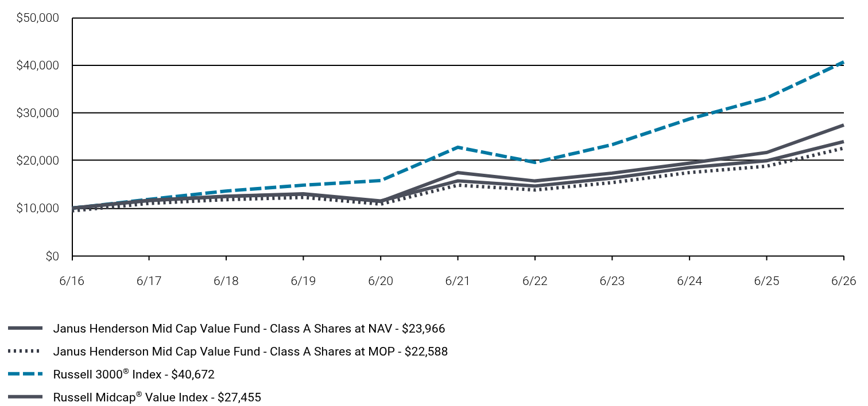Click the 6/26 x-axis label
Image resolution: width=868 pixels, height=406 pixels.
(843, 281)
